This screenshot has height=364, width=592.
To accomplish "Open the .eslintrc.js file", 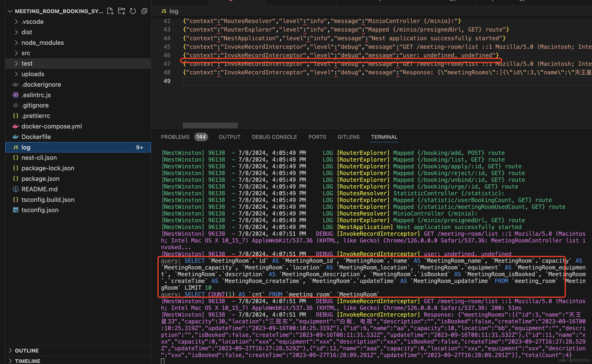I will (36, 95).
